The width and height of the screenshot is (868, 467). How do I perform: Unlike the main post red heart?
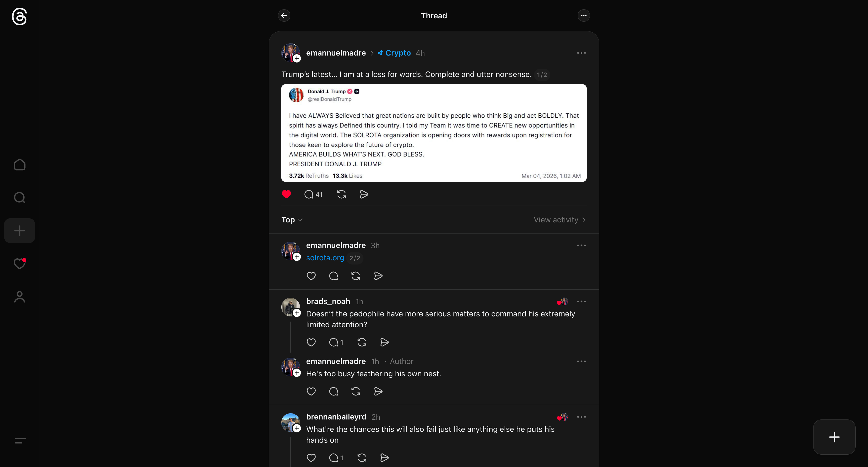[286, 194]
